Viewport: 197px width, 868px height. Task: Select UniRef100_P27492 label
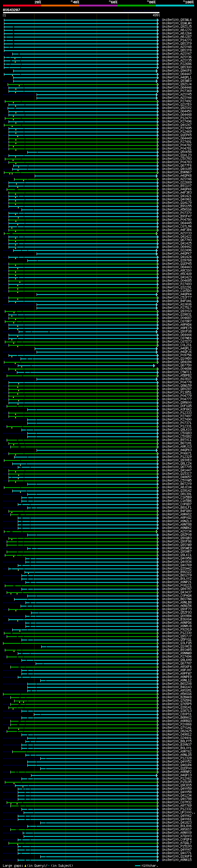pos(176,101)
